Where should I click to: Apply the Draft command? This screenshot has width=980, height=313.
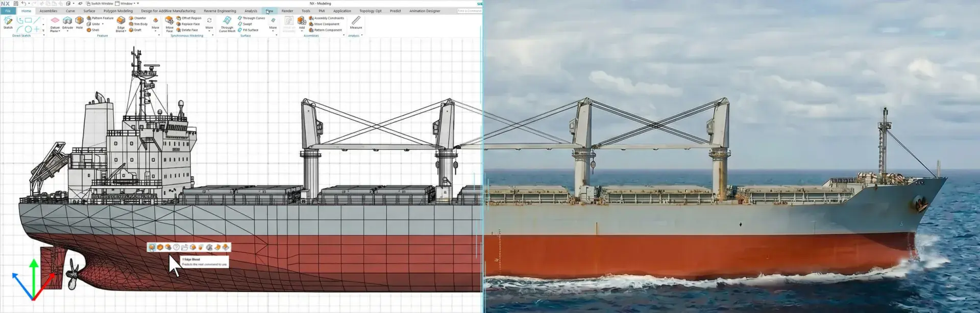(x=135, y=30)
